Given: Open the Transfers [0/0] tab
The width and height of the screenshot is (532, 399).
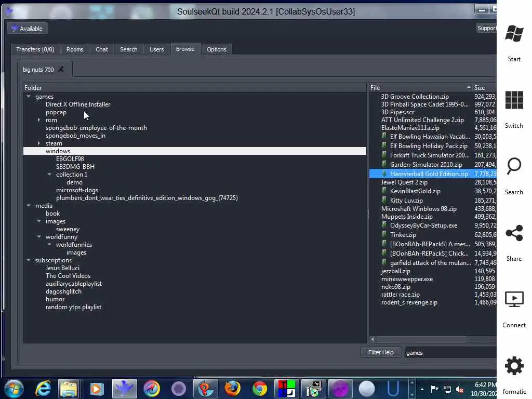Looking at the screenshot, I should (x=35, y=49).
